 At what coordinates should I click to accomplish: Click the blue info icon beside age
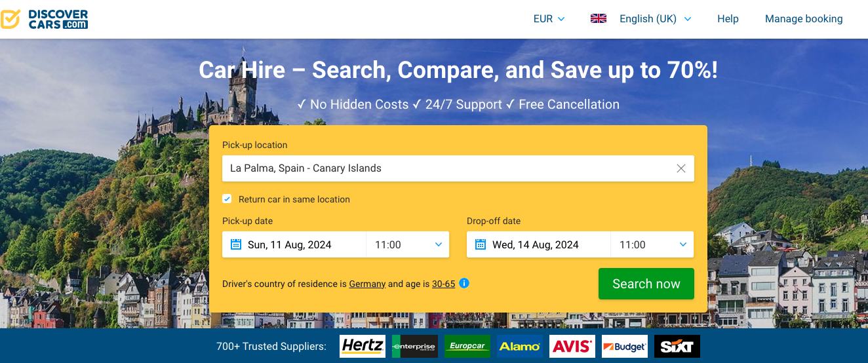pyautogui.click(x=464, y=283)
